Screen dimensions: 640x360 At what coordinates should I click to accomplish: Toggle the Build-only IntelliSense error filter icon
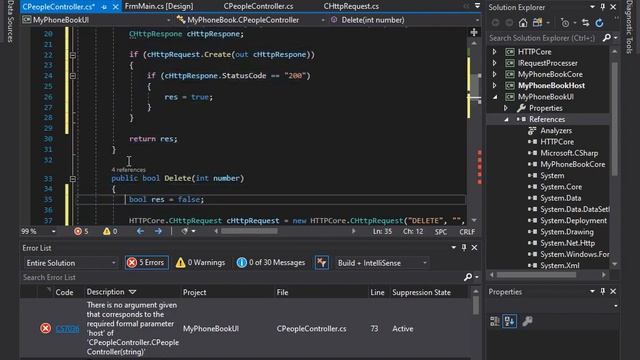tap(322, 262)
